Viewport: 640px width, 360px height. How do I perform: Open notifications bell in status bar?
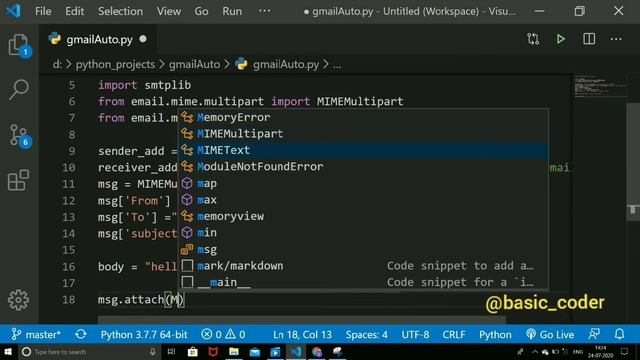620,334
